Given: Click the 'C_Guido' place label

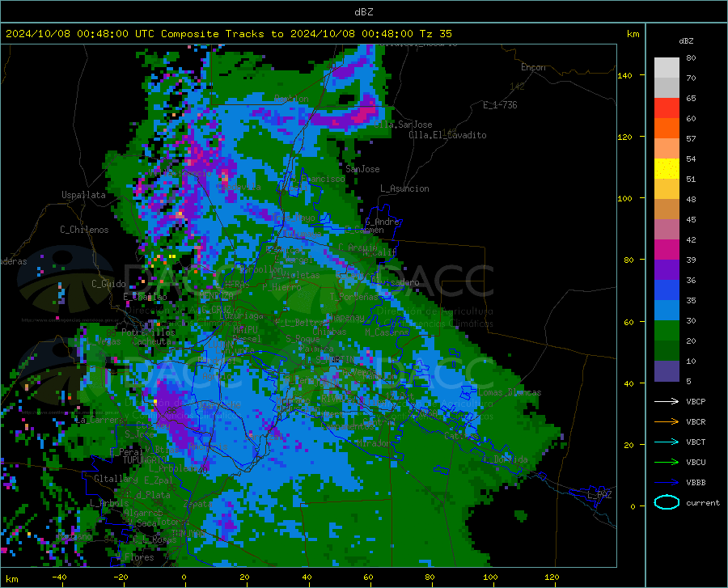Looking at the screenshot, I should [x=108, y=284].
